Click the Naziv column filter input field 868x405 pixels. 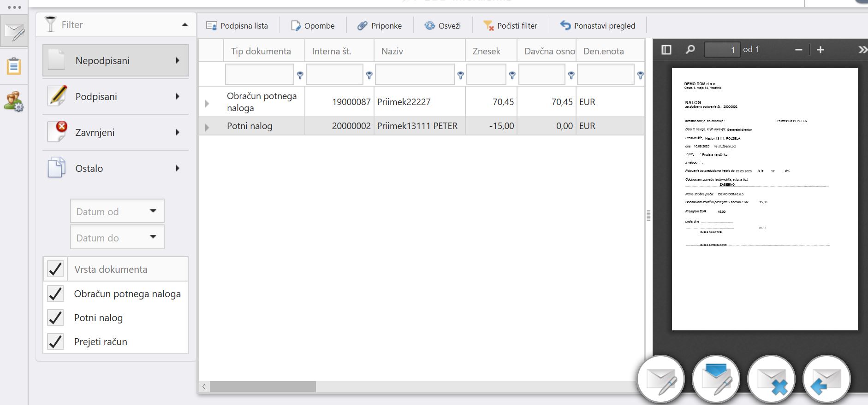point(415,74)
